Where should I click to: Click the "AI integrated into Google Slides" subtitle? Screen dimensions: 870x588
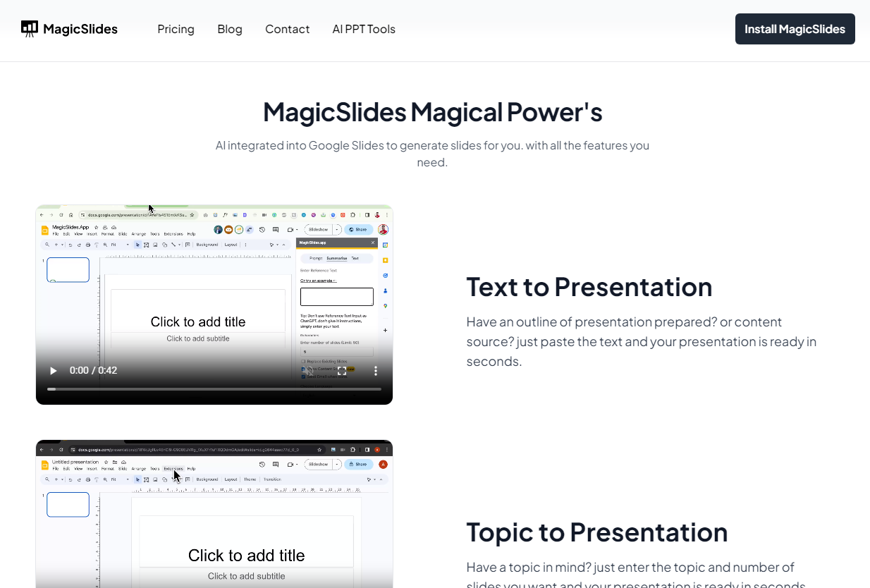coord(432,154)
